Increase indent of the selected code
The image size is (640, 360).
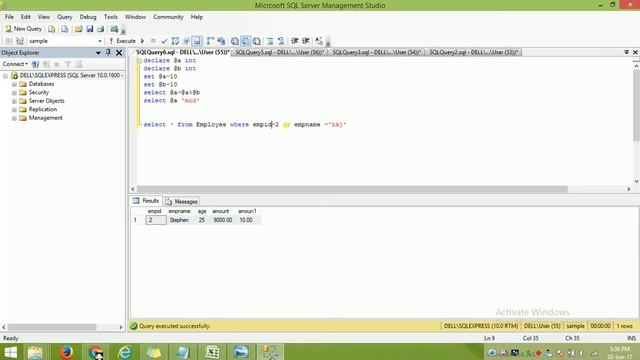pyautogui.click(x=305, y=41)
